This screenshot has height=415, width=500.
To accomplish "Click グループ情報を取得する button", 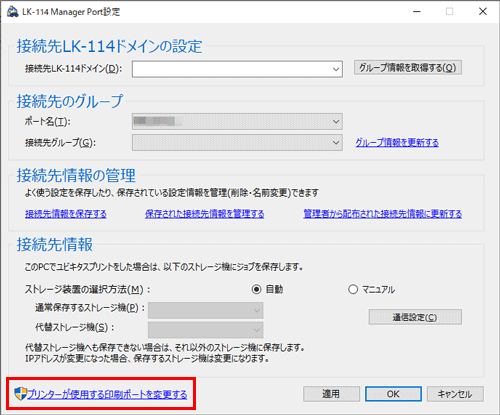I will click(408, 67).
